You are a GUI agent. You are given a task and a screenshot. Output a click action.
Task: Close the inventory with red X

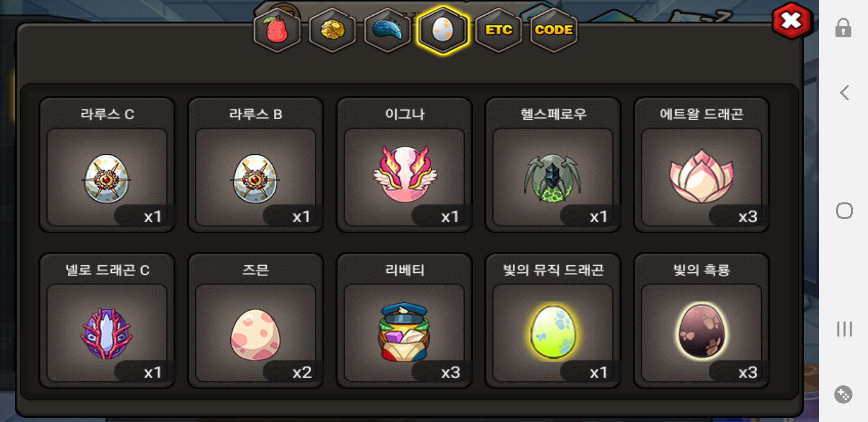792,21
